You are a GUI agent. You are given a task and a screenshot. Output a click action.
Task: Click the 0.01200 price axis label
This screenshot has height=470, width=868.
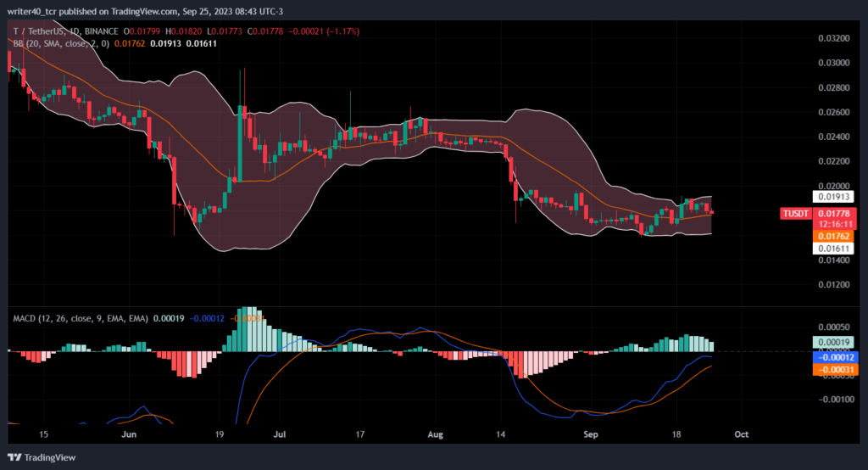pyautogui.click(x=834, y=284)
